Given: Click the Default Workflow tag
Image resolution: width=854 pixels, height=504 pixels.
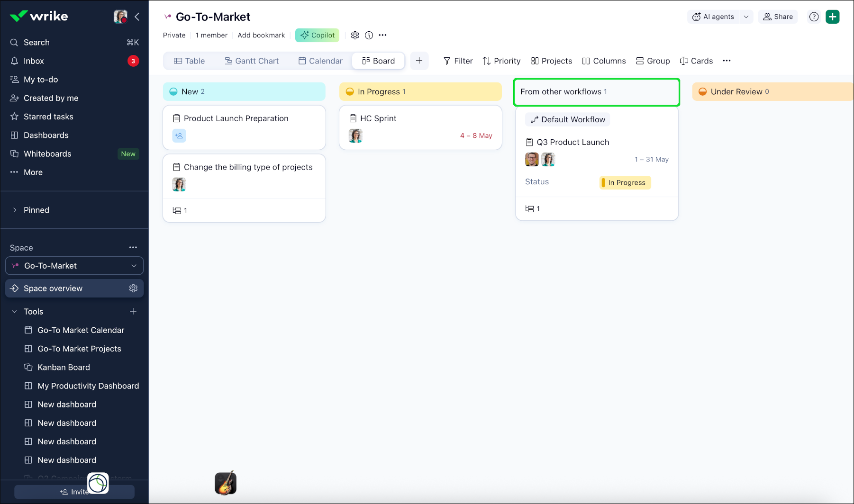Looking at the screenshot, I should point(568,119).
